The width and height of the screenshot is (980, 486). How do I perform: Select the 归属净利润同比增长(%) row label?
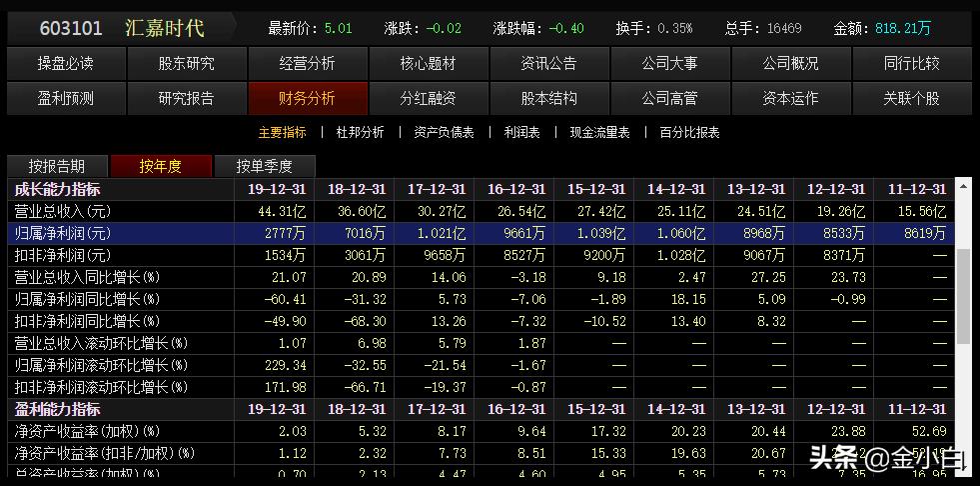pyautogui.click(x=87, y=299)
